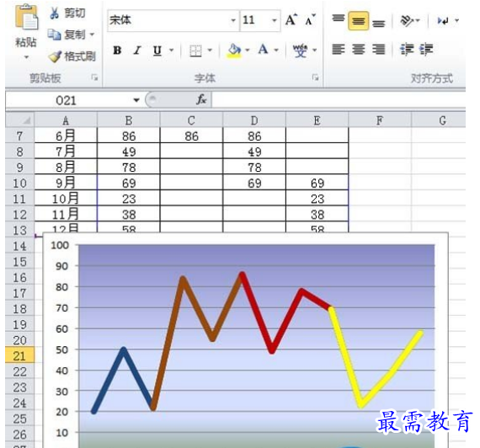This screenshot has height=448, width=480.
Task: Select the Format Painter (格式刷) brush
Action: pos(55,56)
